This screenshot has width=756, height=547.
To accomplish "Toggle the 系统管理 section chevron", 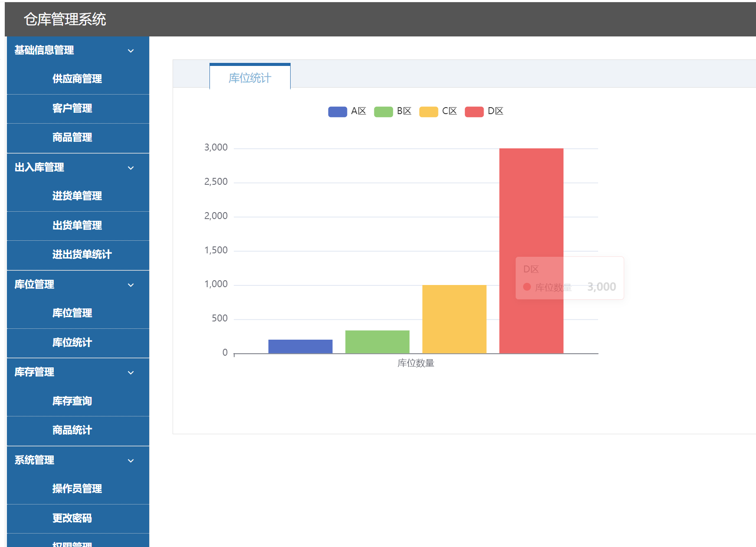I will pos(131,461).
